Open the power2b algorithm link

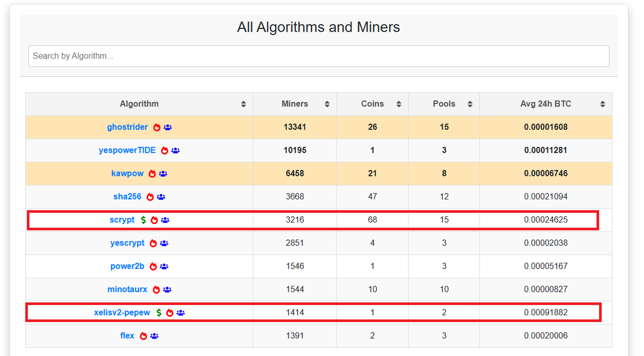click(x=127, y=266)
